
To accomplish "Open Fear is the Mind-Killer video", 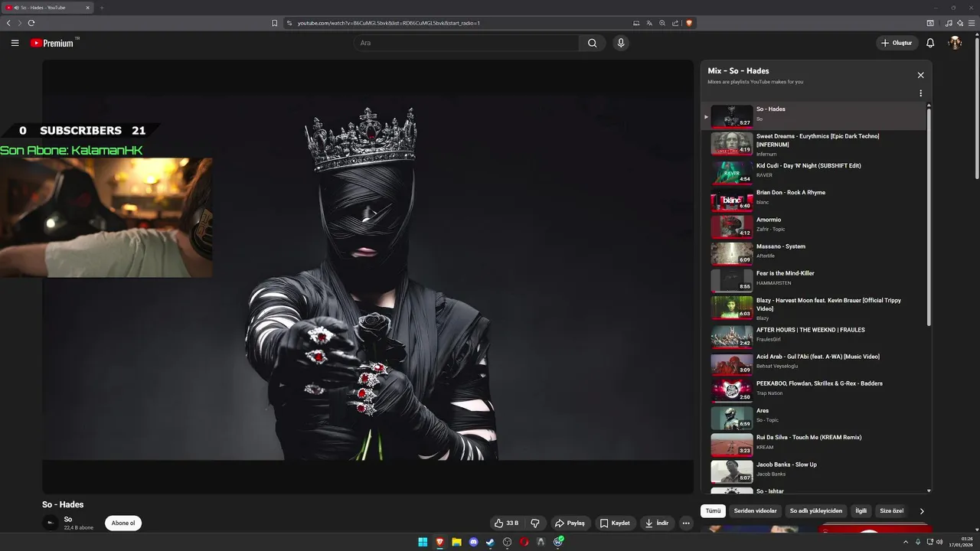I will 814,280.
